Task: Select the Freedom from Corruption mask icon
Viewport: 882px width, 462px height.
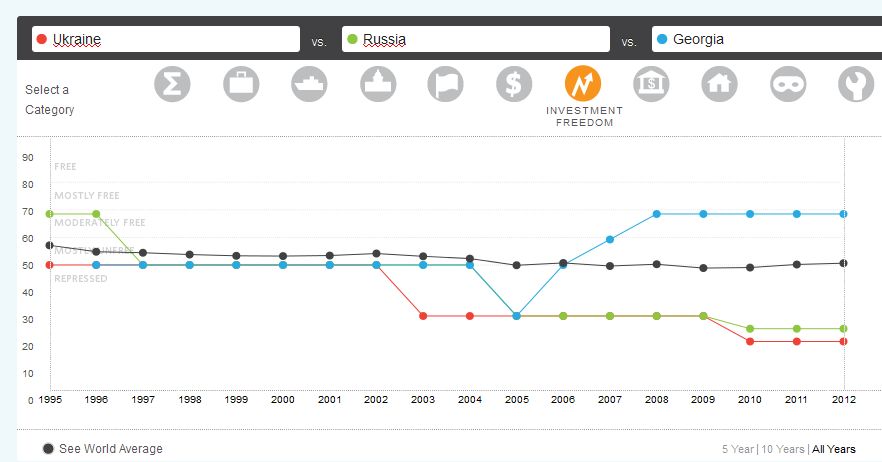Action: click(788, 84)
